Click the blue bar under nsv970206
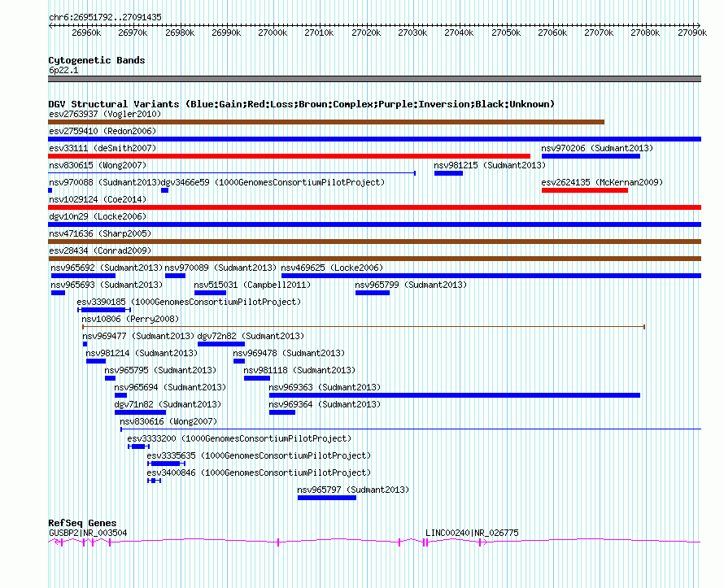Image resolution: width=724 pixels, height=588 pixels. [x=591, y=156]
